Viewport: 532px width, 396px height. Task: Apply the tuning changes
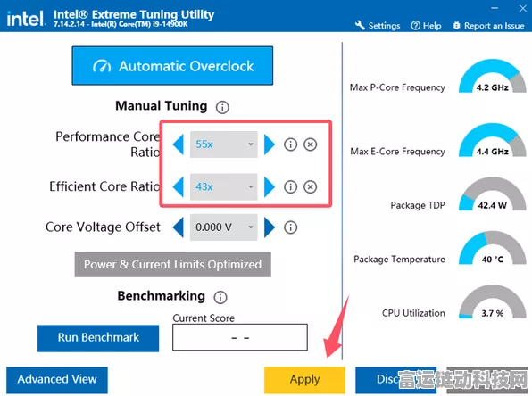304,380
